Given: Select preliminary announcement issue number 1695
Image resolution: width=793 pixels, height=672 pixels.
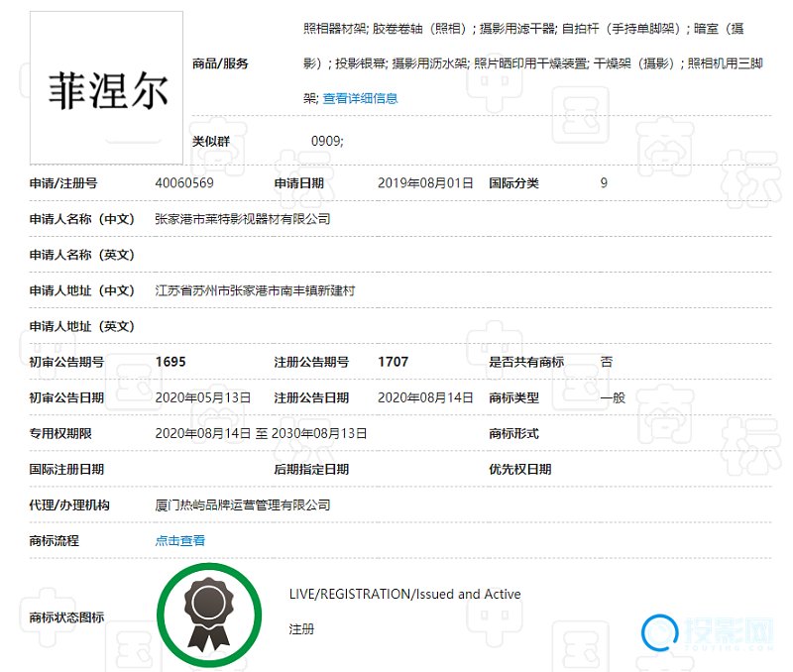Looking at the screenshot, I should [170, 362].
